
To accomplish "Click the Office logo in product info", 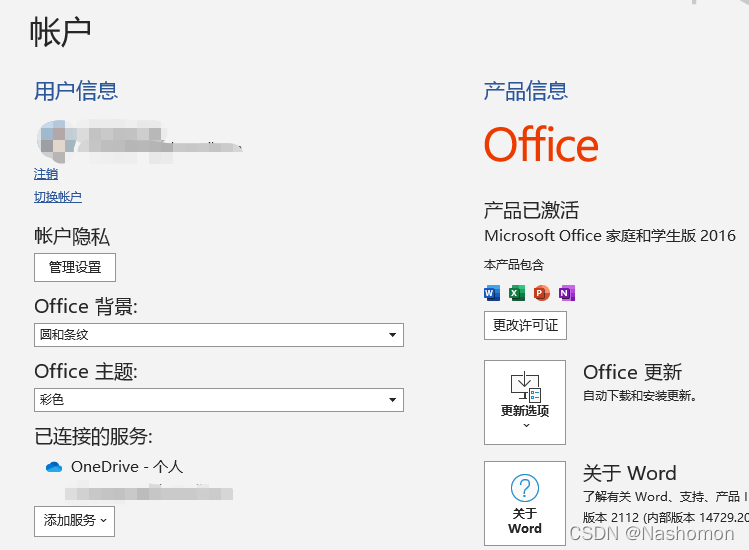I will [541, 144].
